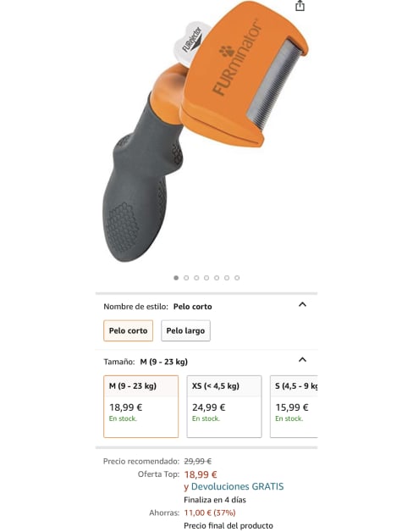Go to first image carousel dot
The image size is (402, 532).
(176, 278)
